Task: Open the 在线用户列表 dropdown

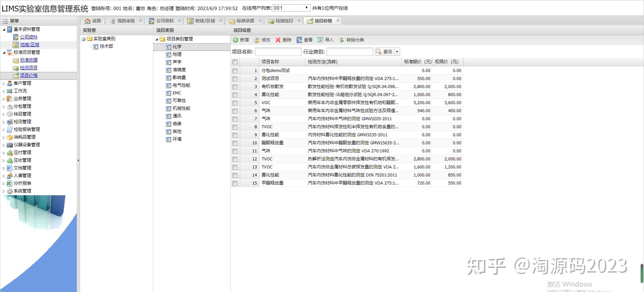Action: point(291,8)
